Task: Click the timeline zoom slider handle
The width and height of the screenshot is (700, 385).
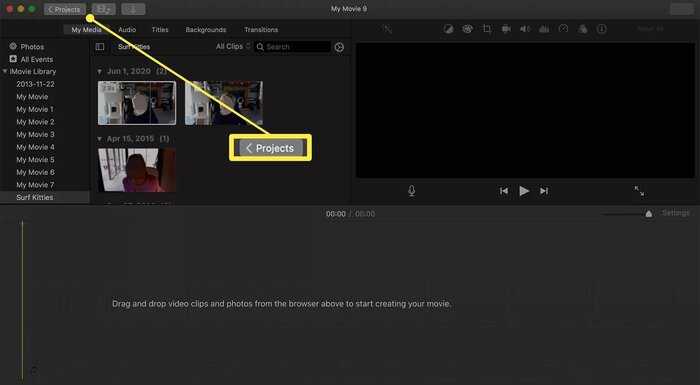Action: click(649, 214)
